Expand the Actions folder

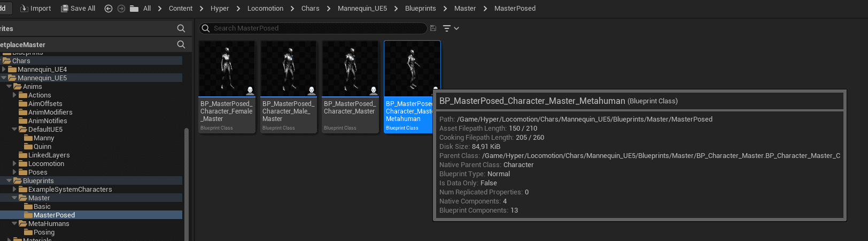15,95
